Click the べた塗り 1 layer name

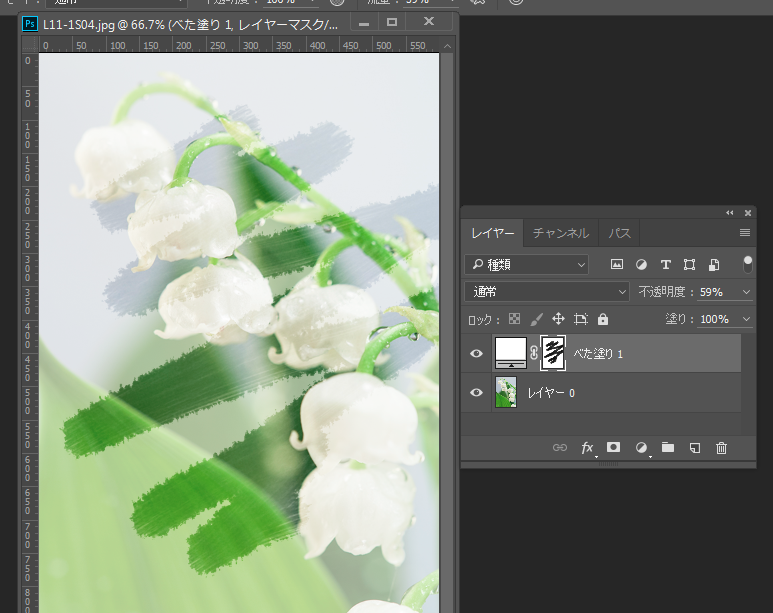coord(598,354)
